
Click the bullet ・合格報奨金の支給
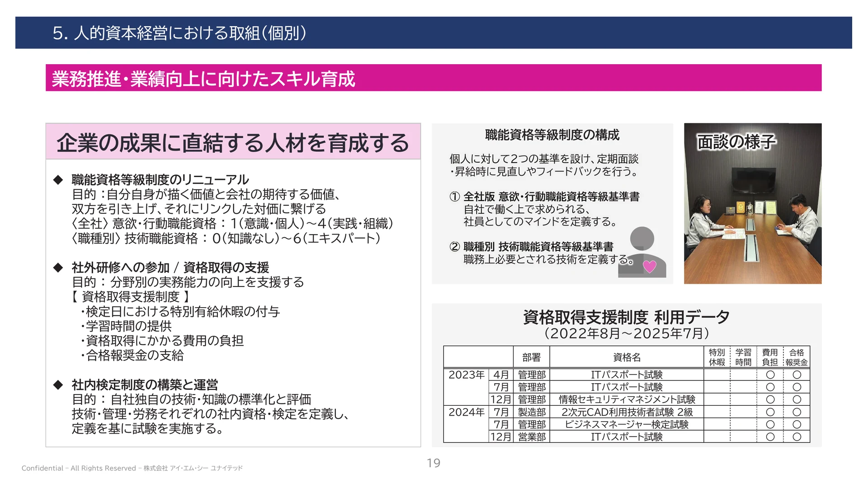pos(132,355)
